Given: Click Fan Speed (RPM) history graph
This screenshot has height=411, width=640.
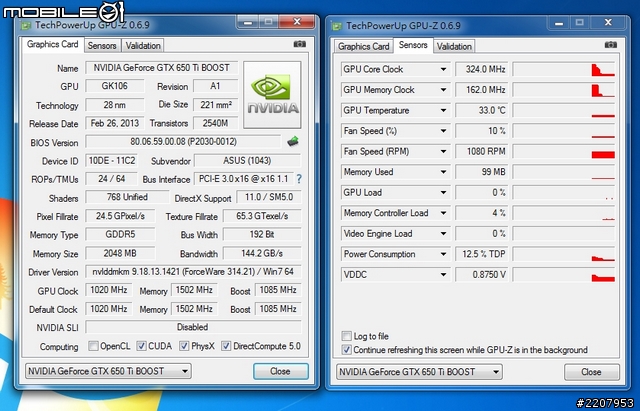Looking at the screenshot, I should pyautogui.click(x=564, y=151).
